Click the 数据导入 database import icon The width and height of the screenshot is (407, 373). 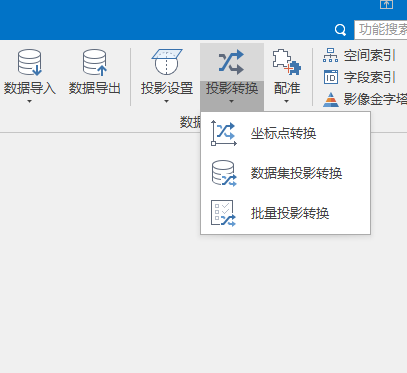click(x=30, y=62)
